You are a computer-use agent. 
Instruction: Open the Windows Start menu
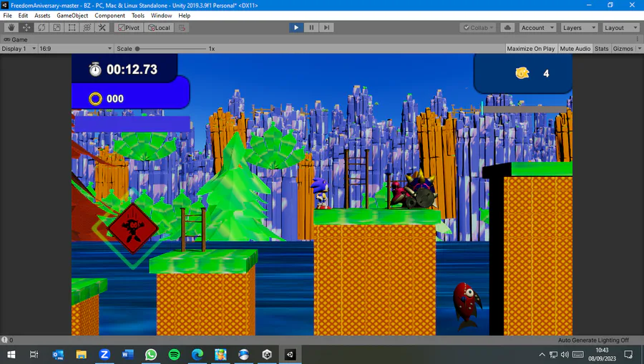click(11, 355)
